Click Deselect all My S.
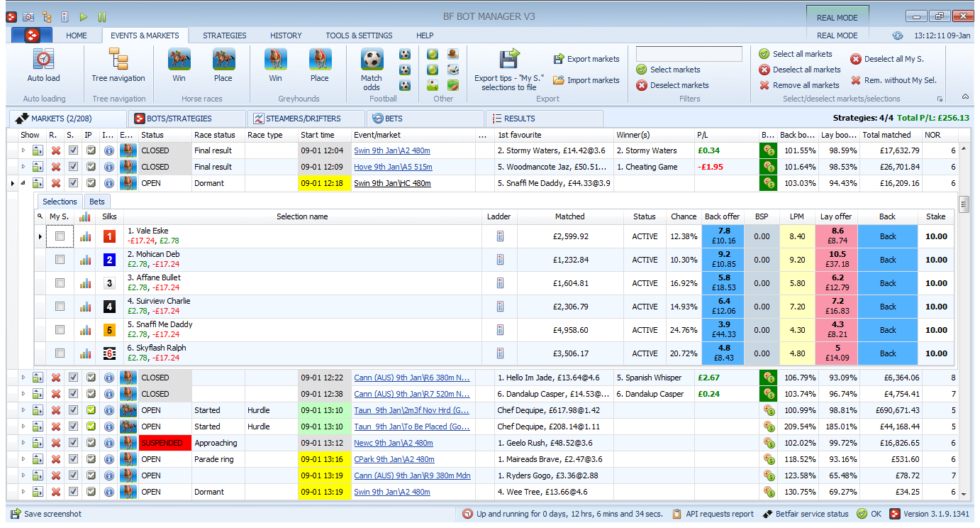The image size is (980, 528). coord(887,60)
